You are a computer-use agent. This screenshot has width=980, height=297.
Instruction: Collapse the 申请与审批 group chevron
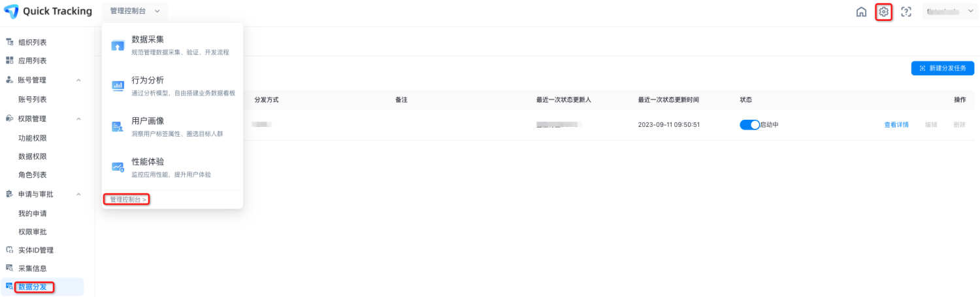point(78,194)
